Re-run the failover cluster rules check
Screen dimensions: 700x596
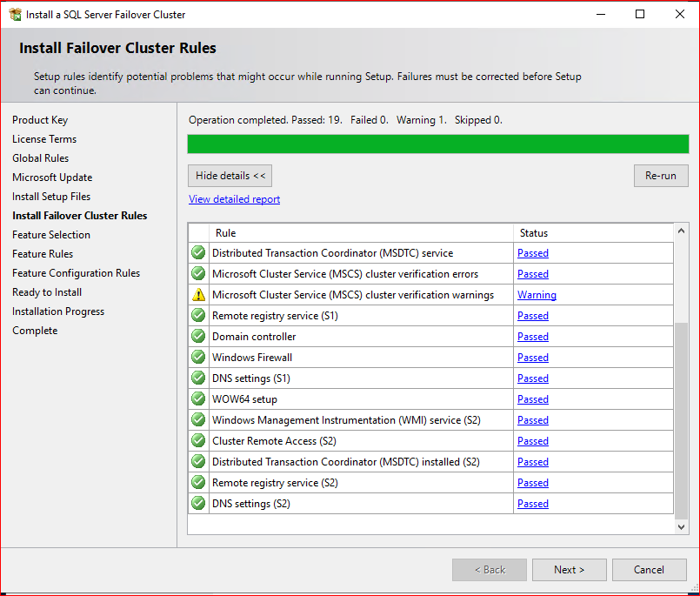point(661,176)
